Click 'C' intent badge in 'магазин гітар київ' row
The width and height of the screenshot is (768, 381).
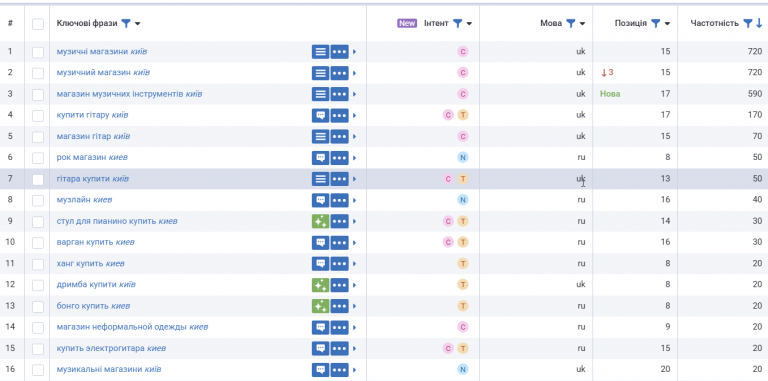coord(462,136)
